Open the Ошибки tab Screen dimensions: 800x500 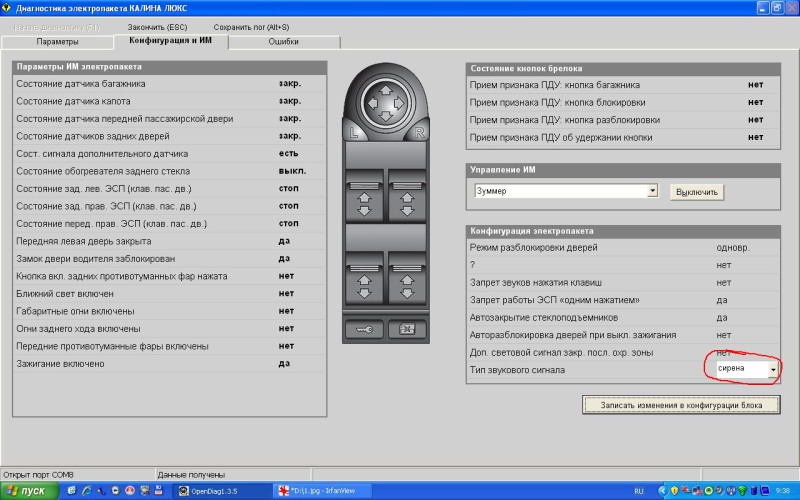pos(284,42)
